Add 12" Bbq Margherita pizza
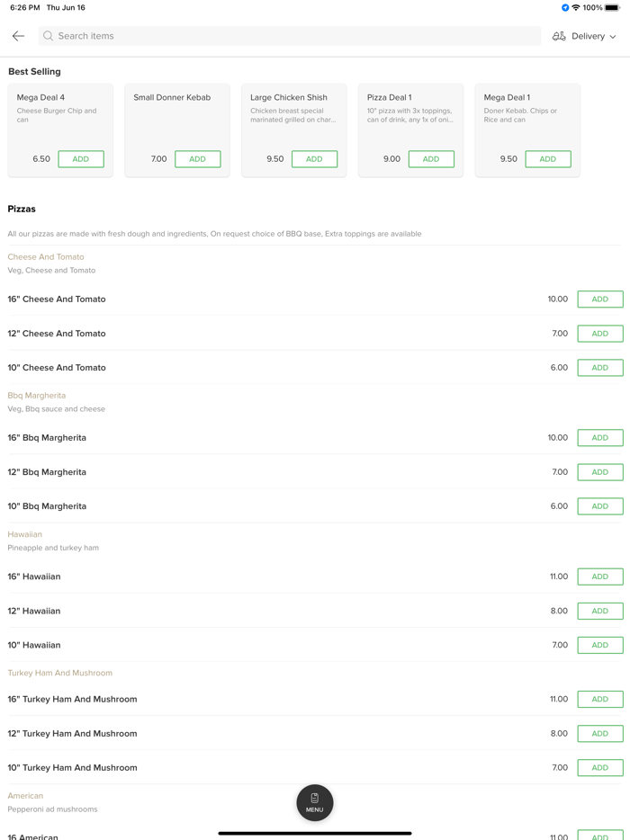This screenshot has width=630, height=840. 599,472
